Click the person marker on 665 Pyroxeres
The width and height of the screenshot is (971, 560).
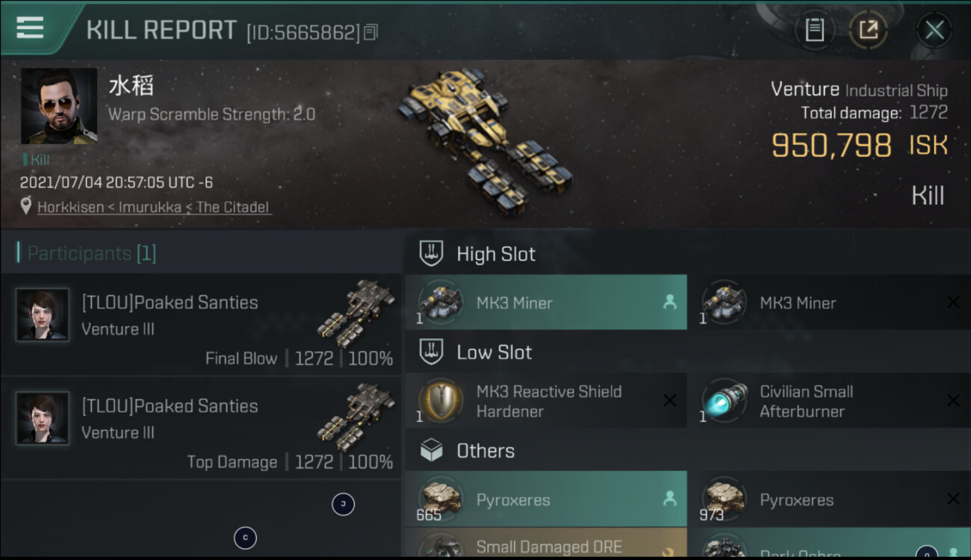[x=670, y=500]
